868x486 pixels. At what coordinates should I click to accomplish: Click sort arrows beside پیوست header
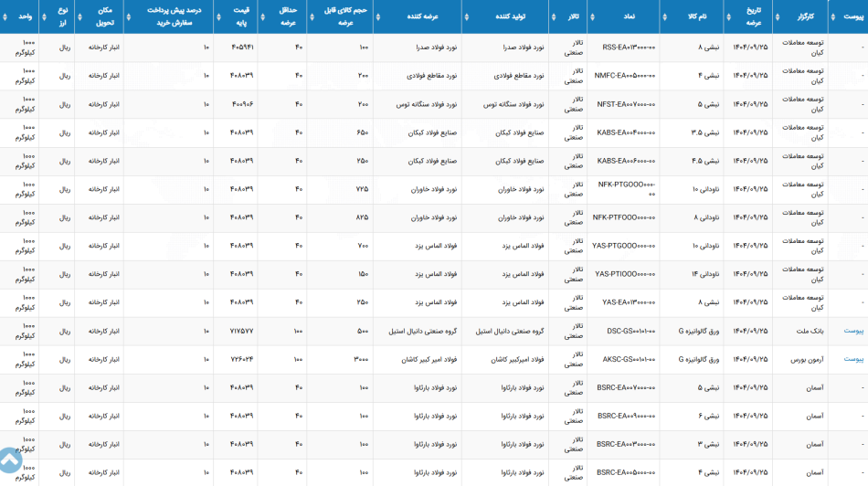point(833,16)
